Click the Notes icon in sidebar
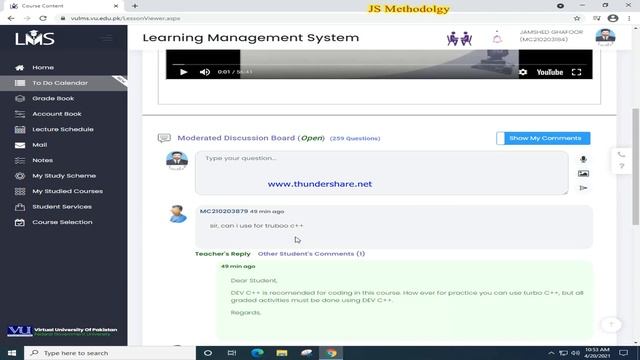640x360 pixels. click(x=20, y=160)
